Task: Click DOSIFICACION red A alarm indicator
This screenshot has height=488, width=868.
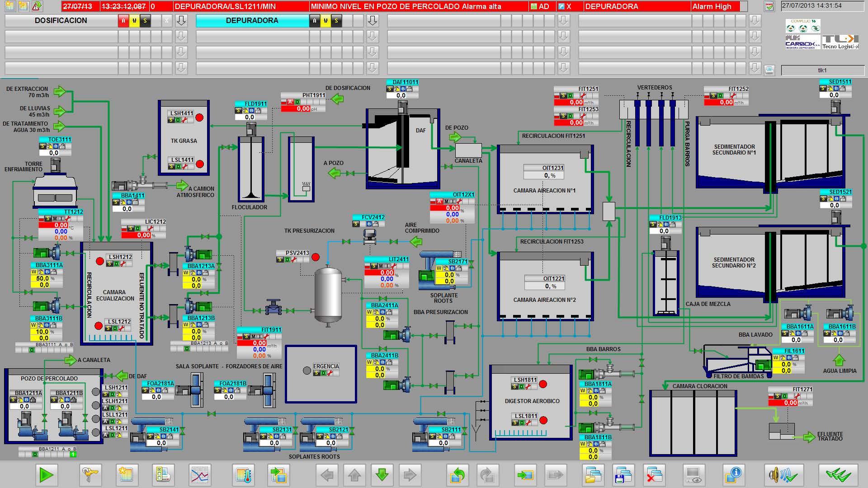Action: (123, 21)
